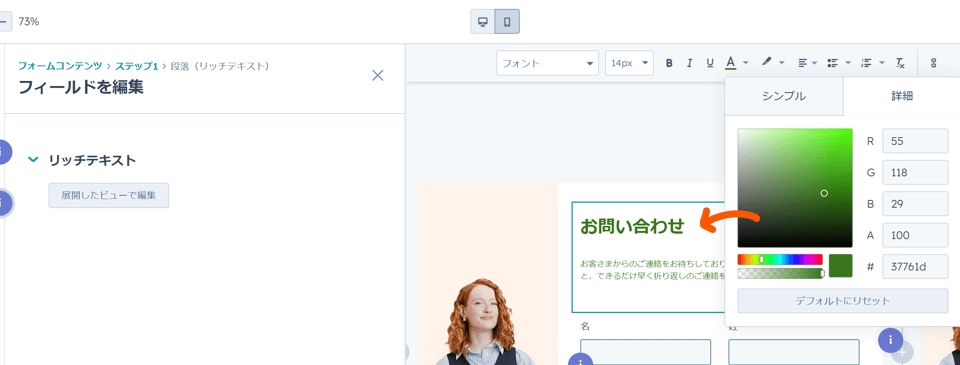The width and height of the screenshot is (960, 365).
Task: Click the highlight color marker icon
Action: coord(767,62)
